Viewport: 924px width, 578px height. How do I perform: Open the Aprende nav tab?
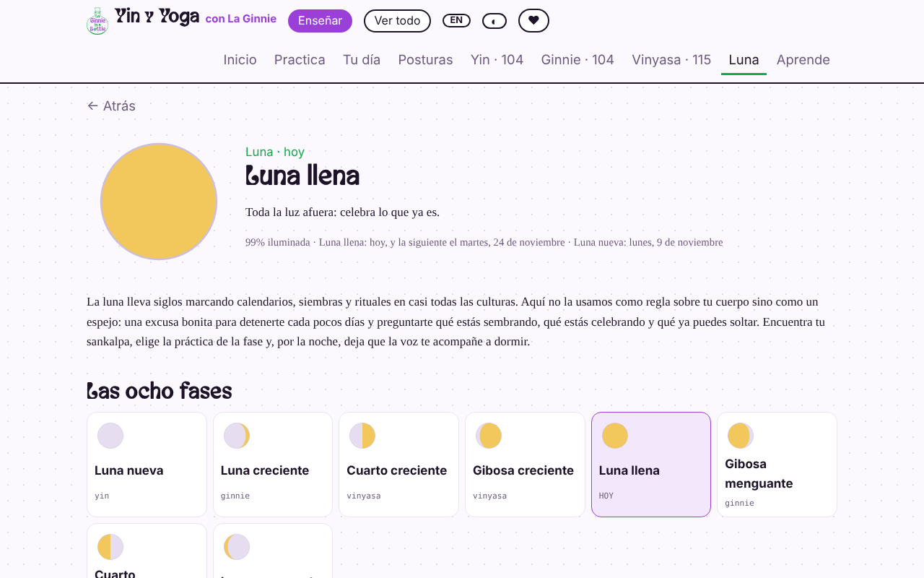point(803,60)
